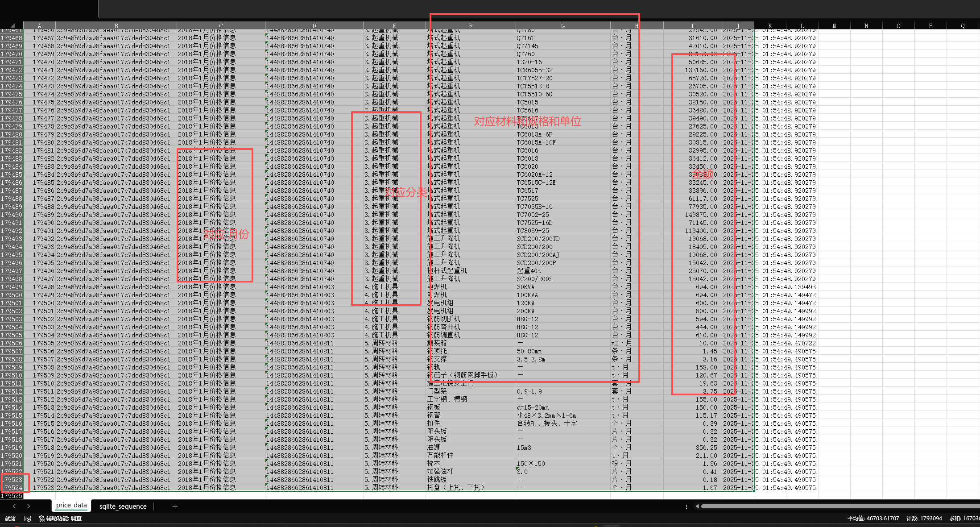
Task: Click the cell containing TC7035B-16
Action: click(x=534, y=207)
